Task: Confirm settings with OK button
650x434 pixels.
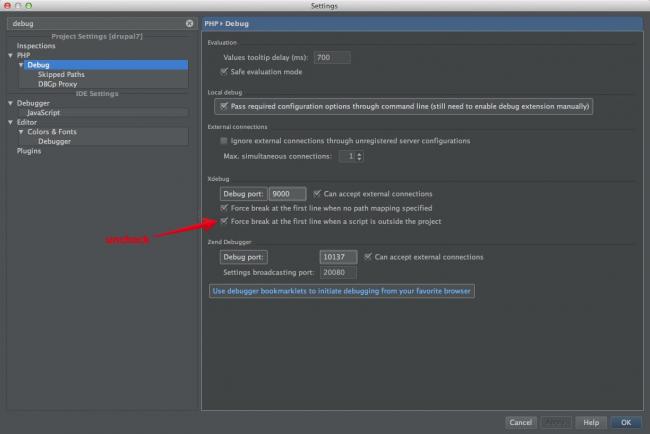Action: pyautogui.click(x=626, y=422)
